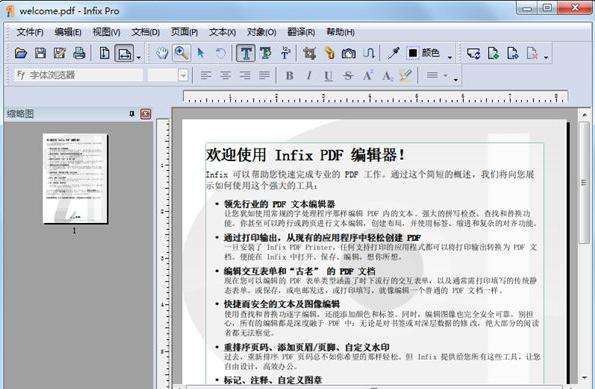Open a file with the folder icon
Image resolution: width=595 pixels, height=389 pixels.
click(21, 53)
